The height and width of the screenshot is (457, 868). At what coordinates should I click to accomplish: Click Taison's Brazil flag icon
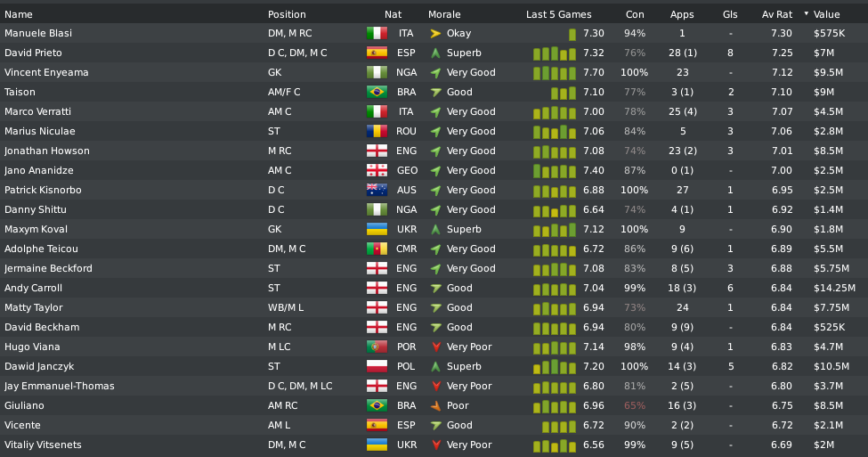click(377, 92)
